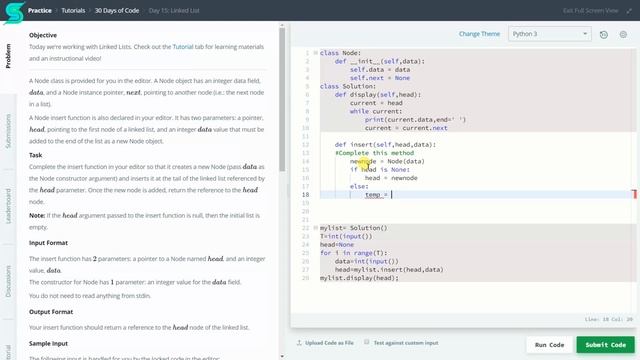Collapse the mylist fold marker at line 22
The image size is (640, 360).
tap(316, 228)
